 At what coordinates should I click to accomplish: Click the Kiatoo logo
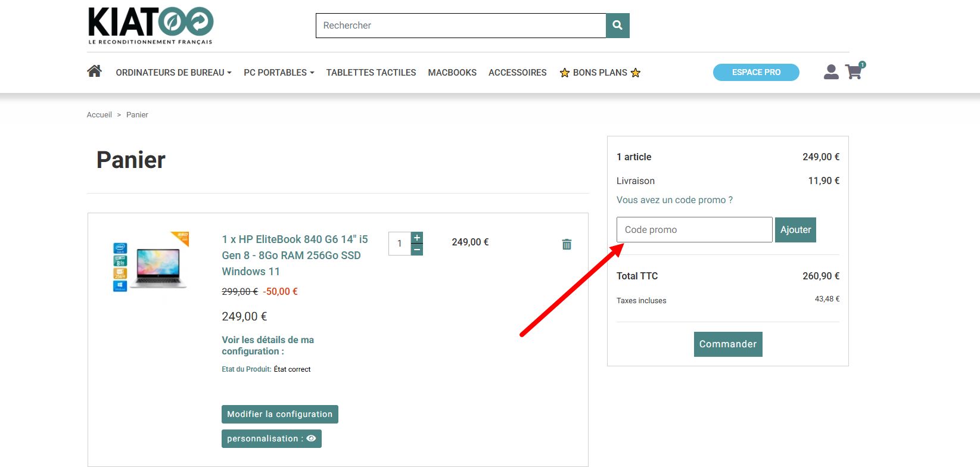pyautogui.click(x=150, y=26)
